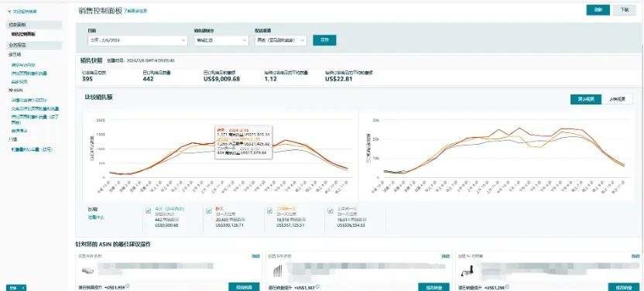Click average units value "1.12"
644x291 pixels.
click(272, 79)
